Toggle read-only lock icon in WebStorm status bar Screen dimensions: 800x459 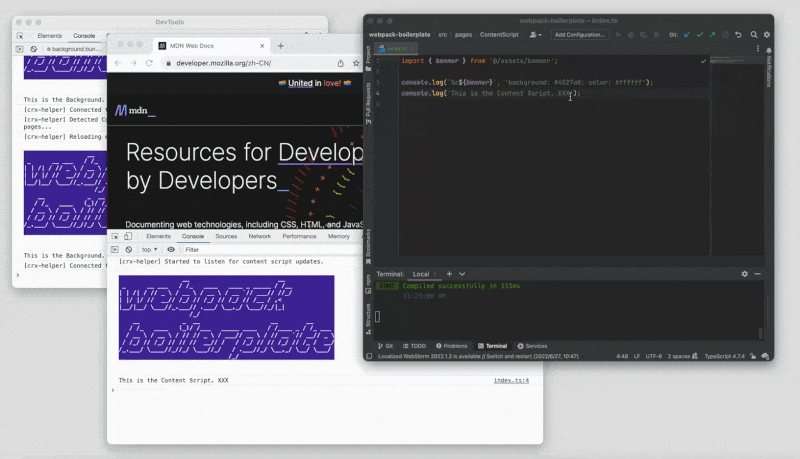coord(753,356)
